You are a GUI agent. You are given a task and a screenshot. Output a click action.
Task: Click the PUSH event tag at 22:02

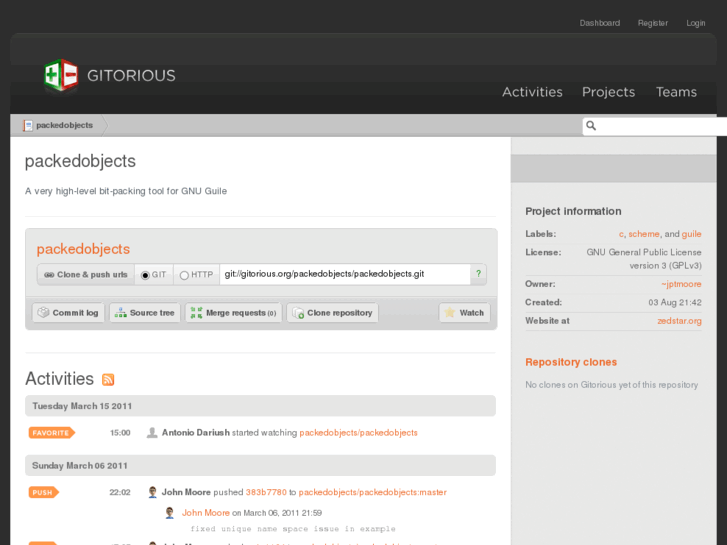pos(44,492)
